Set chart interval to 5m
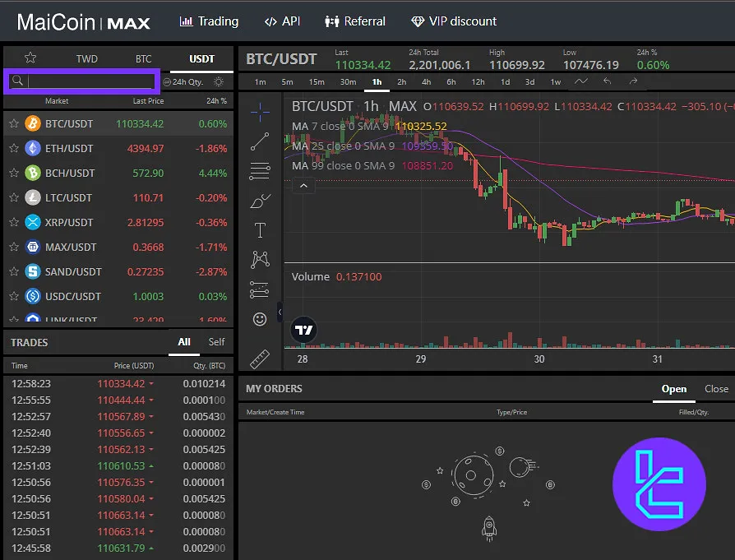 [288, 82]
